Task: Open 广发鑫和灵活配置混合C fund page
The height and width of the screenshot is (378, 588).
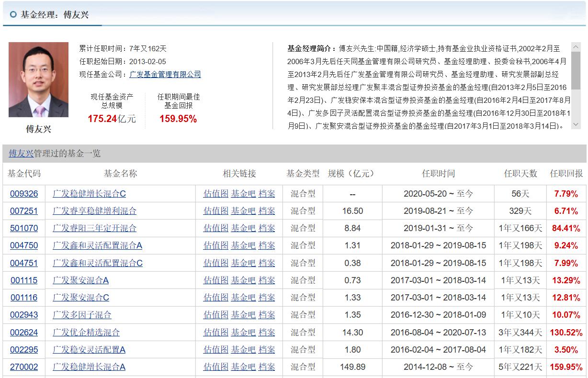Action: click(x=98, y=263)
